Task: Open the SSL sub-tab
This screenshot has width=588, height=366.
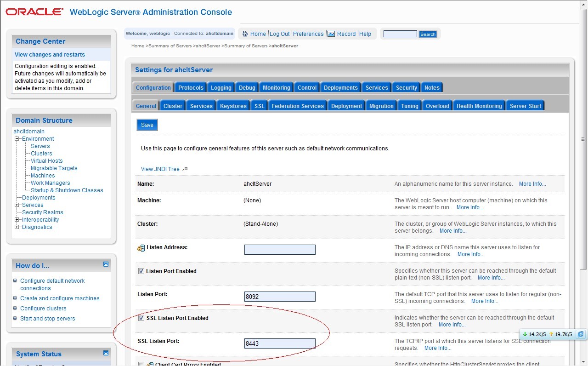Action: coord(260,106)
